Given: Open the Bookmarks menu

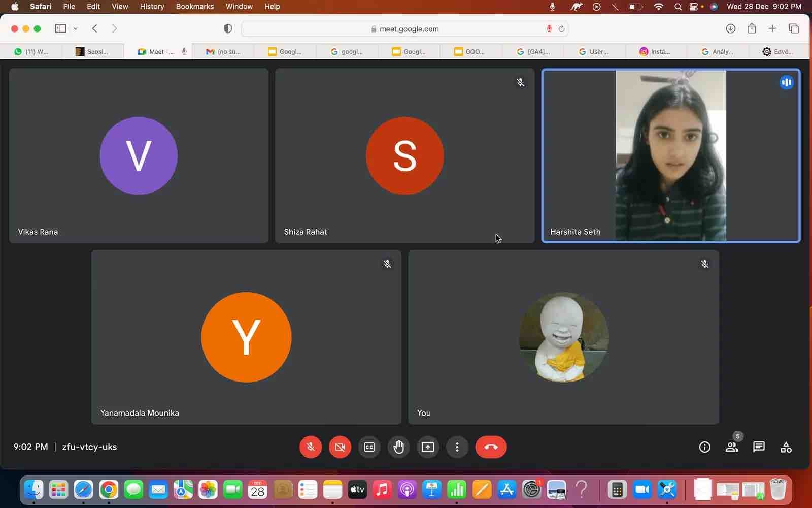Looking at the screenshot, I should [x=194, y=7].
